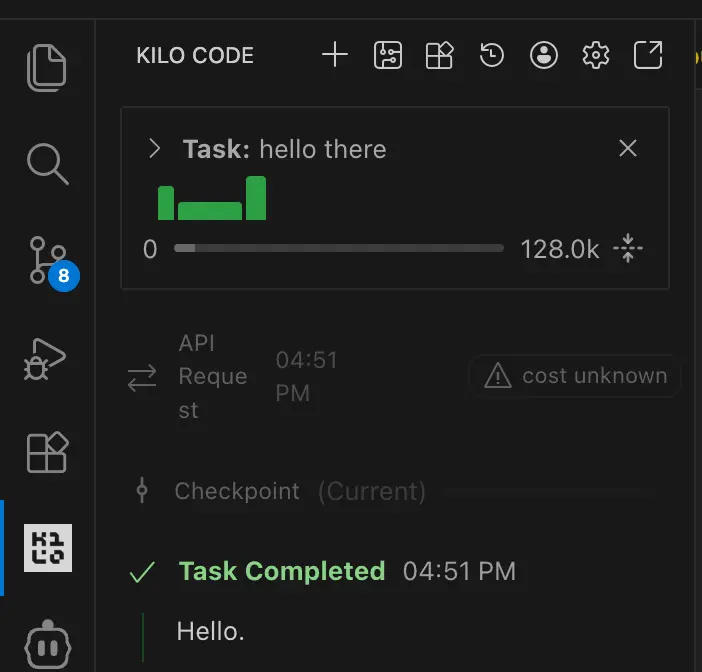Close the 'hello there' task
This screenshot has width=702, height=672.
pyautogui.click(x=628, y=148)
